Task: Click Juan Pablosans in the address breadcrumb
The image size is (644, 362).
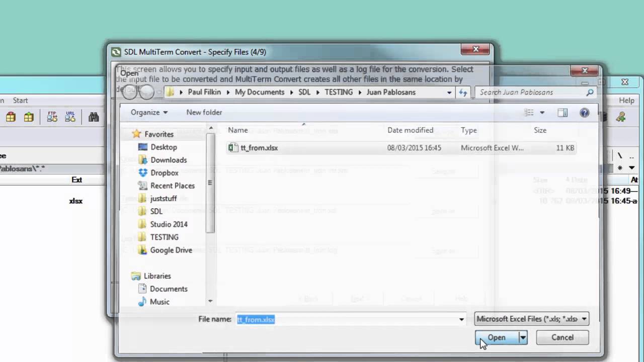Action: pos(392,92)
